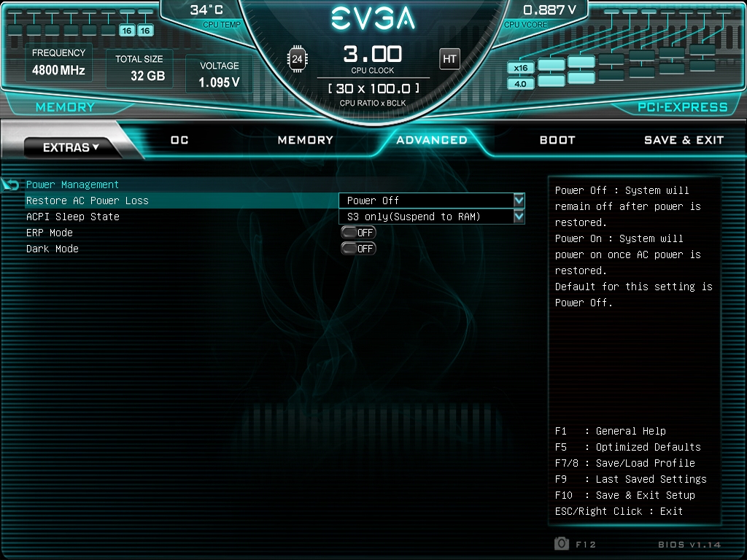Click the 30 x 100.0 CPU ratio readout
The height and width of the screenshot is (560, 747).
click(x=373, y=88)
